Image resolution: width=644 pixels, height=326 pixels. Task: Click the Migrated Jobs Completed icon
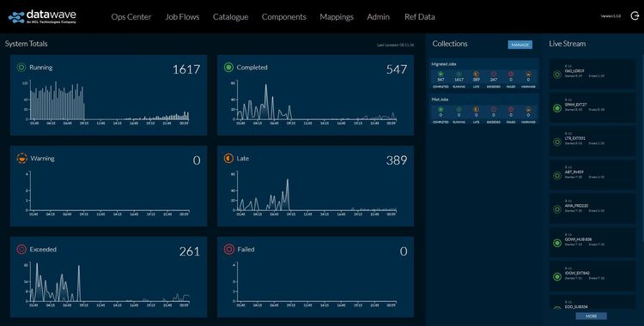tap(440, 75)
